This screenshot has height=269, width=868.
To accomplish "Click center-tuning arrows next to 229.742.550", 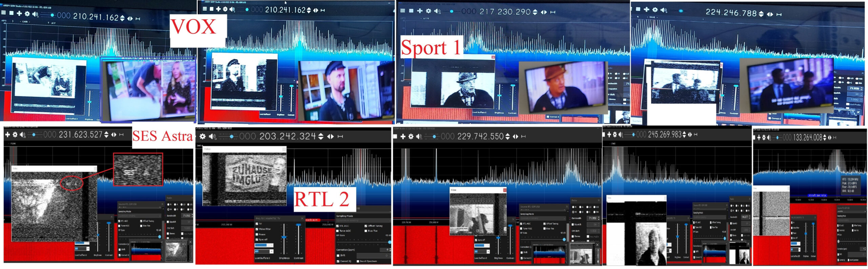I will pos(515,137).
